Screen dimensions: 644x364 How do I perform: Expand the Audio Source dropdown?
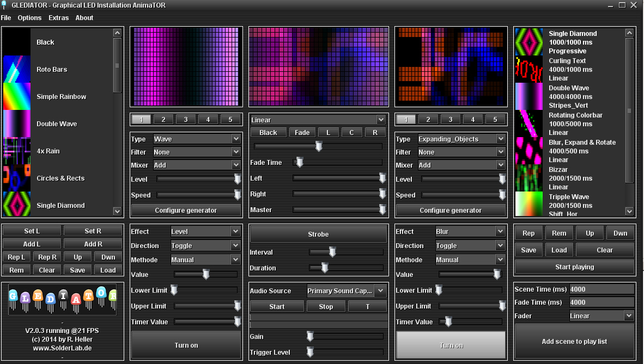(347, 291)
